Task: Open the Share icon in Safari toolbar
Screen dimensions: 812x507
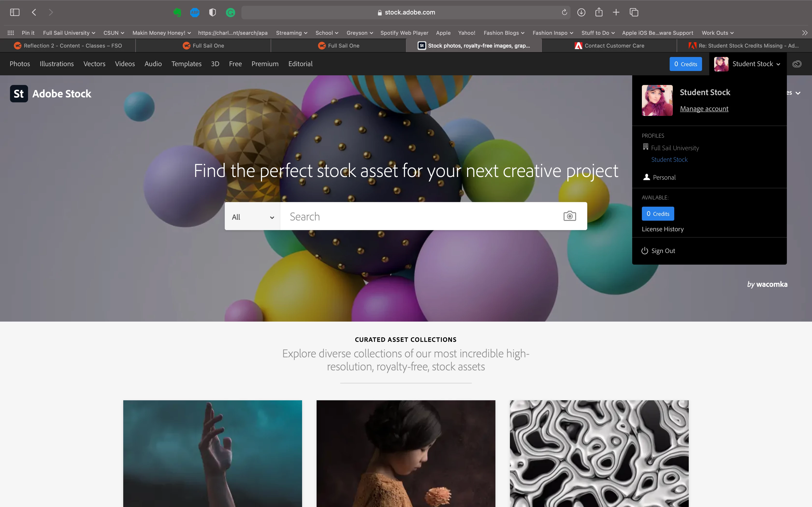Action: (599, 12)
